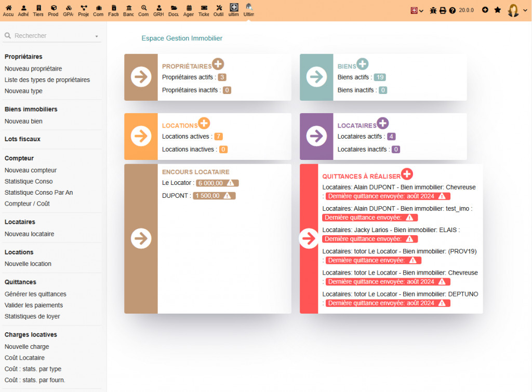The width and height of the screenshot is (532, 392).
Task: Open the Documents folder icon menu
Action: point(174,10)
